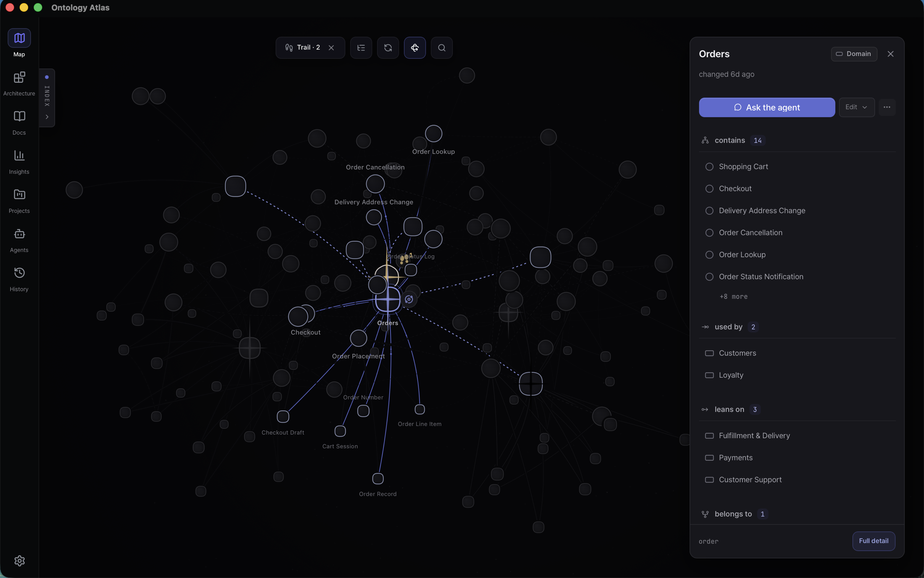924x578 pixels.
Task: Click the Trail · 2 footprints chip
Action: 302,48
